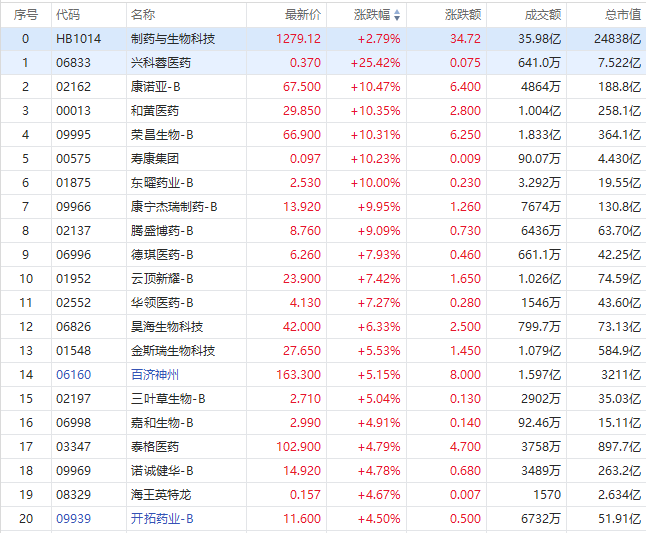Select stock code 06826
This screenshot has width=646, height=533.
point(73,327)
